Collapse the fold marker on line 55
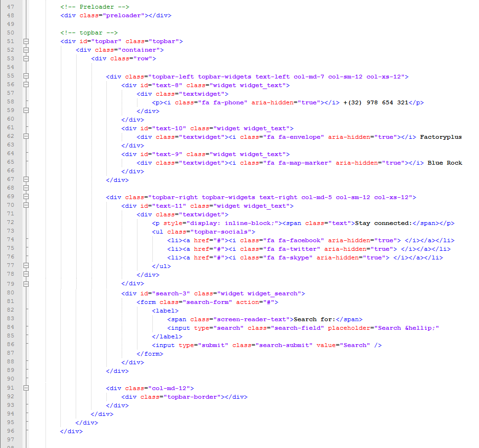The height and width of the screenshot is (448, 479). (x=26, y=76)
